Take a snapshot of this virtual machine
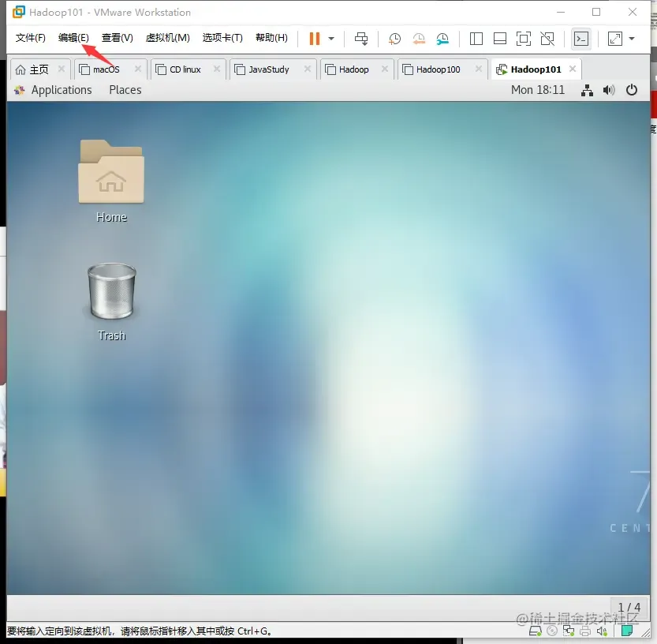657x644 pixels. (394, 39)
